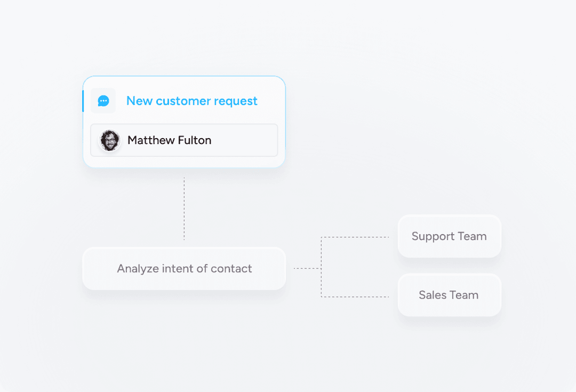Select the word Team in Sales Team
576x392 pixels.
coord(464,295)
